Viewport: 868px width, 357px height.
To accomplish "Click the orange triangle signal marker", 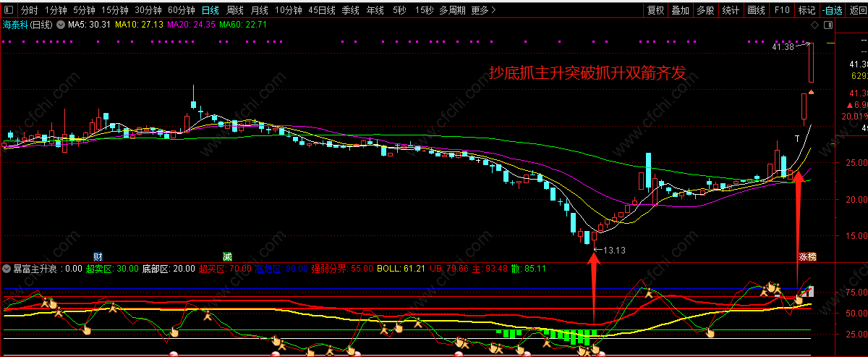I will (812, 92).
